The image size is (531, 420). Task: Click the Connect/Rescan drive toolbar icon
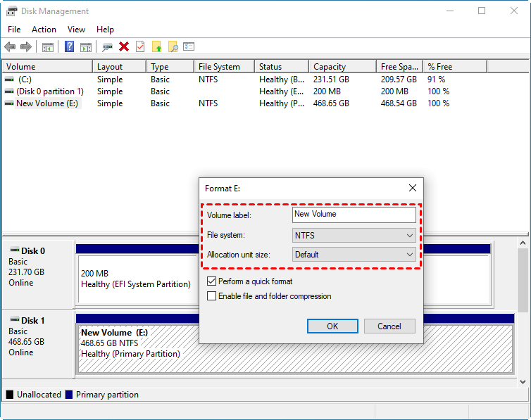[x=107, y=47]
